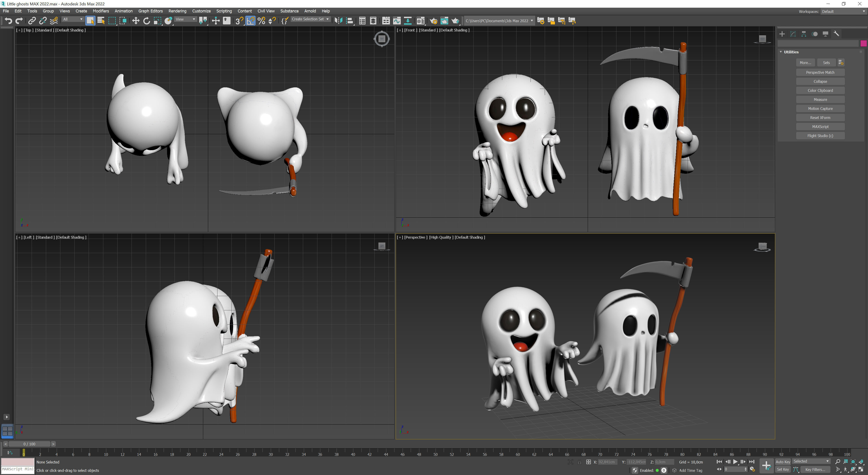This screenshot has height=475, width=868.
Task: Click the Redo arrow in toolbar
Action: click(19, 21)
